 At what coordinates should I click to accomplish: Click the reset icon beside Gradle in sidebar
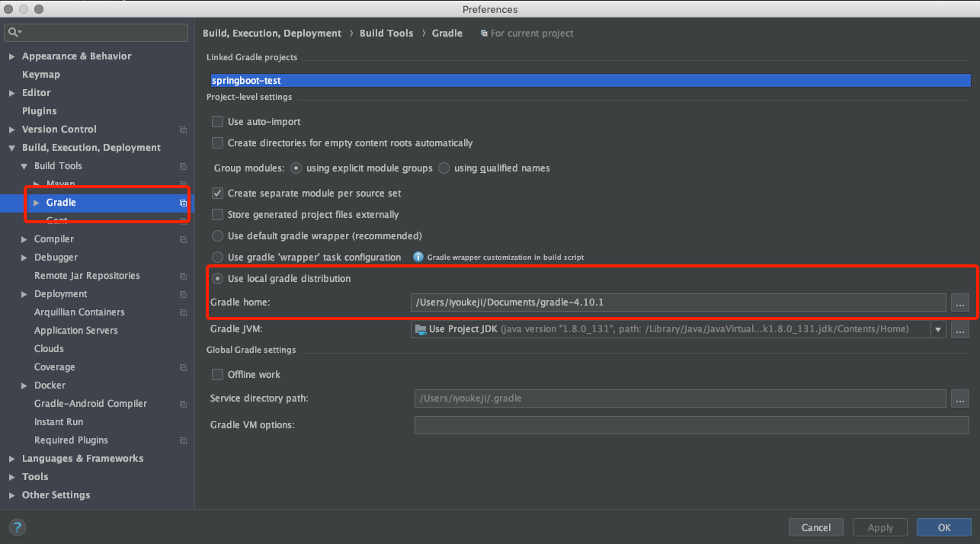click(182, 203)
